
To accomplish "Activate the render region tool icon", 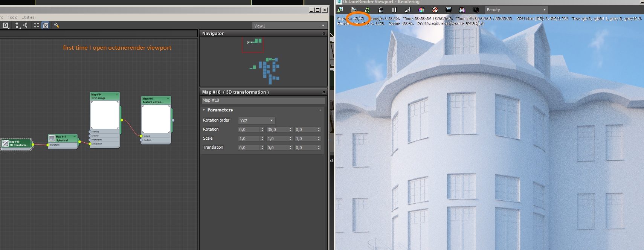I will pyautogui.click(x=435, y=10).
